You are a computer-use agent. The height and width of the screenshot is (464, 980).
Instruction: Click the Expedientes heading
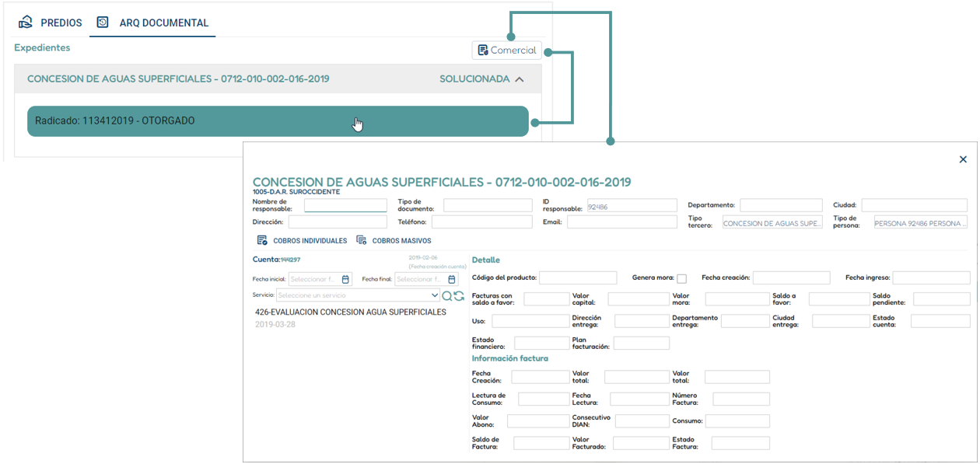click(42, 47)
